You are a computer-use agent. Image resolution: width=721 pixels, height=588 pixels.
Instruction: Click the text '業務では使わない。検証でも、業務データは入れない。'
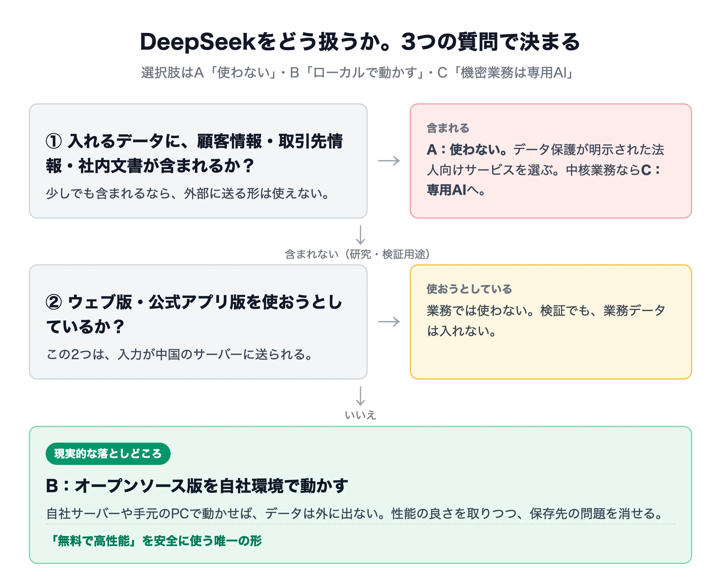point(546,320)
